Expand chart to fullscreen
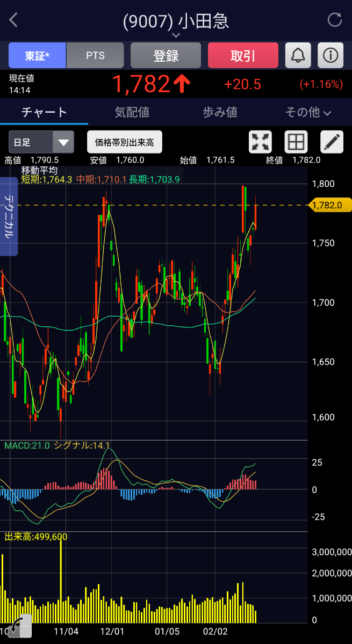The image size is (352, 644). point(260,142)
